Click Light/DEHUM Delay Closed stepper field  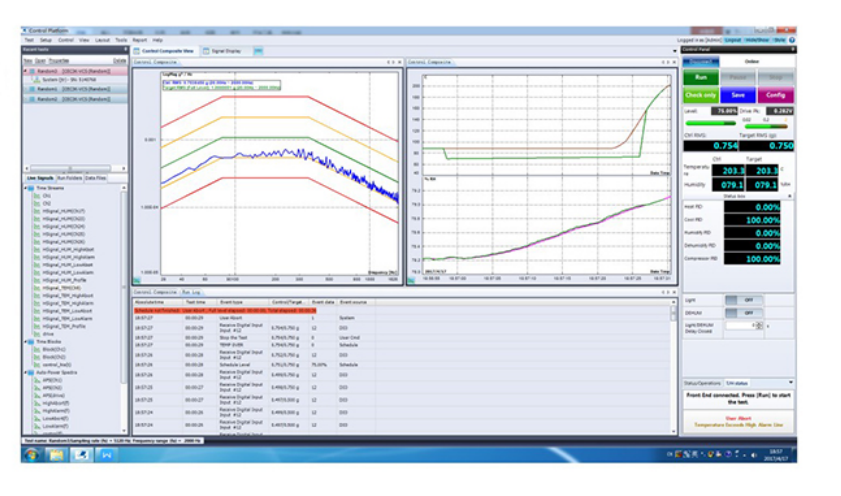point(743,326)
